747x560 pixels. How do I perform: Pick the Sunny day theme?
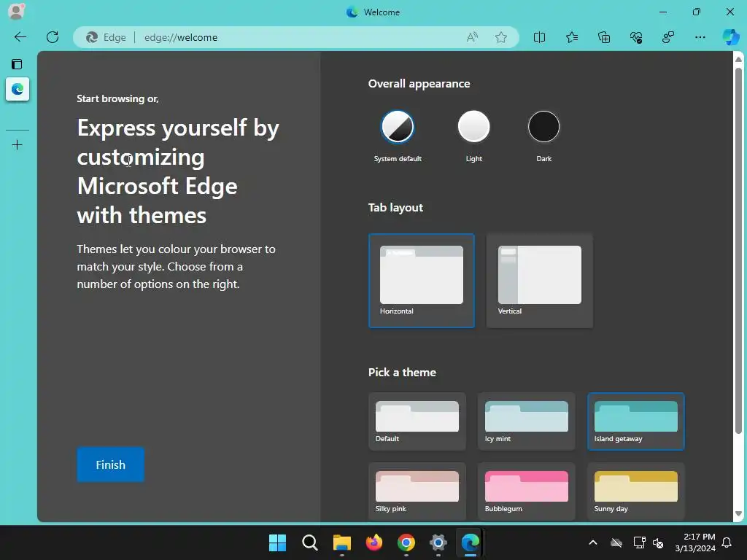(636, 491)
